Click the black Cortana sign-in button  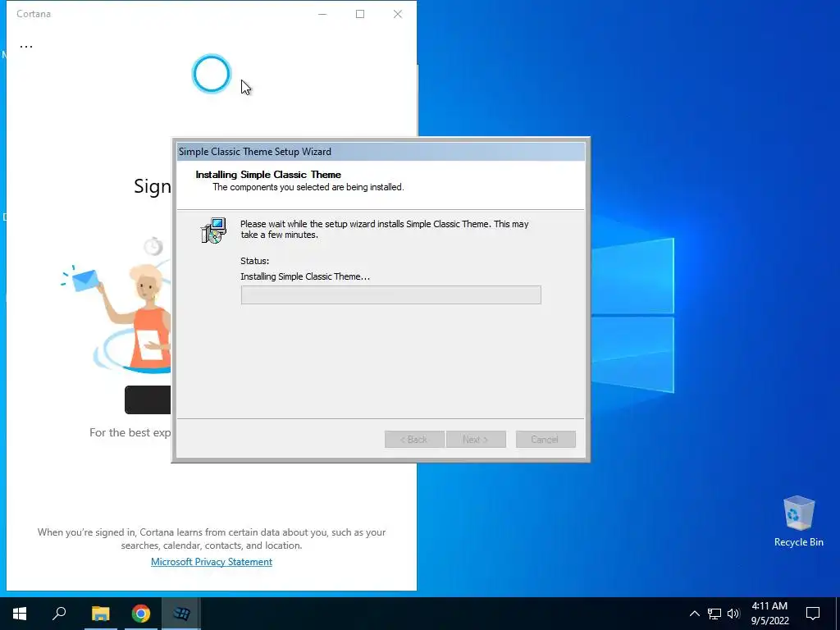[x=148, y=399]
